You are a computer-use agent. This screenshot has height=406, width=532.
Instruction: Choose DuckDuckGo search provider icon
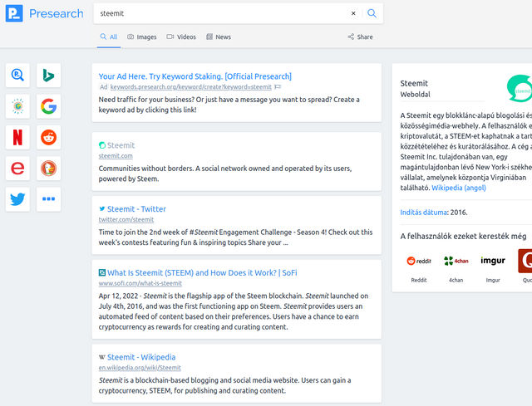[48, 168]
